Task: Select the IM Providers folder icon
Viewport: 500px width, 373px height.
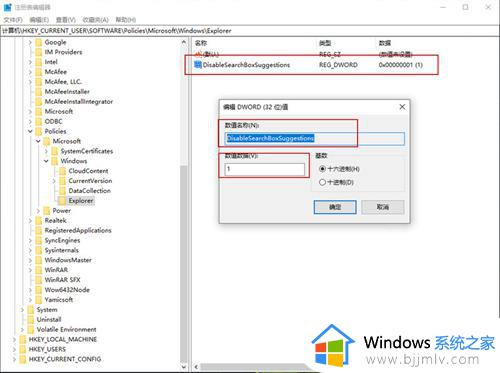Action: (39, 52)
